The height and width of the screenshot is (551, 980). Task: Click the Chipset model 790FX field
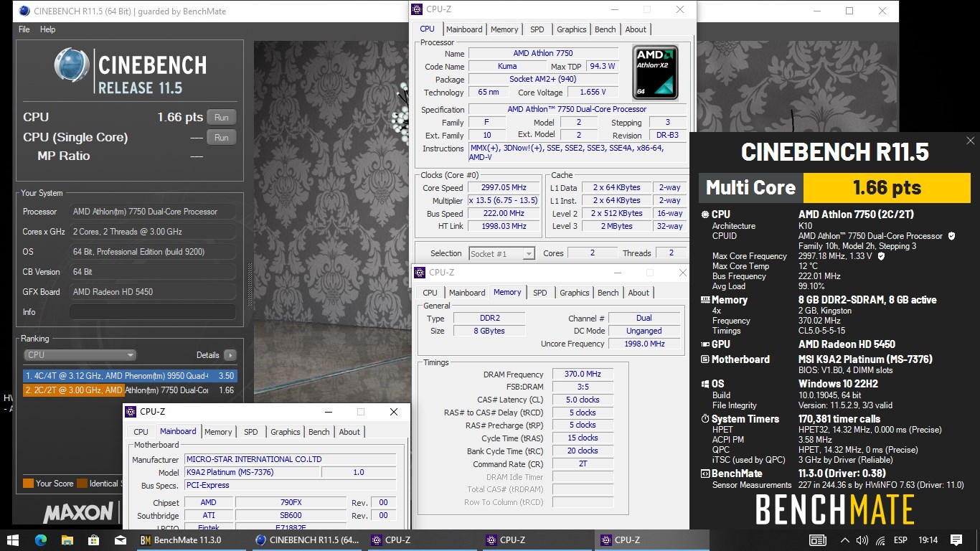click(x=291, y=502)
